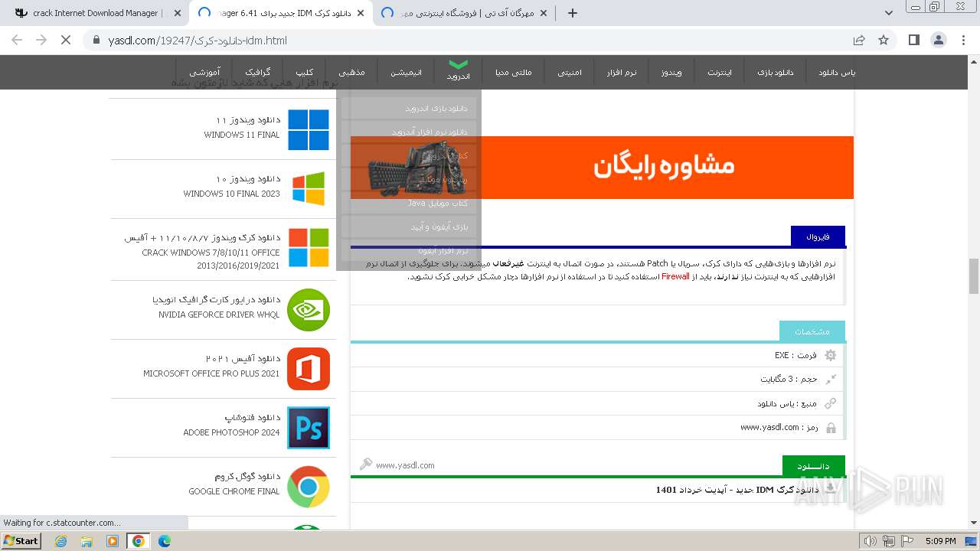The image size is (980, 551).
Task: Click the clock in the system tray
Action: pos(940,541)
